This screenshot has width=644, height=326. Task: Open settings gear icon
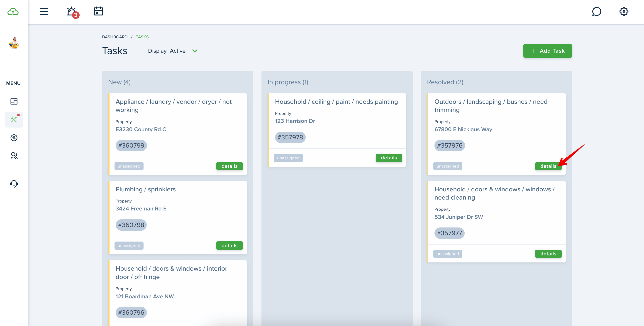pyautogui.click(x=624, y=12)
